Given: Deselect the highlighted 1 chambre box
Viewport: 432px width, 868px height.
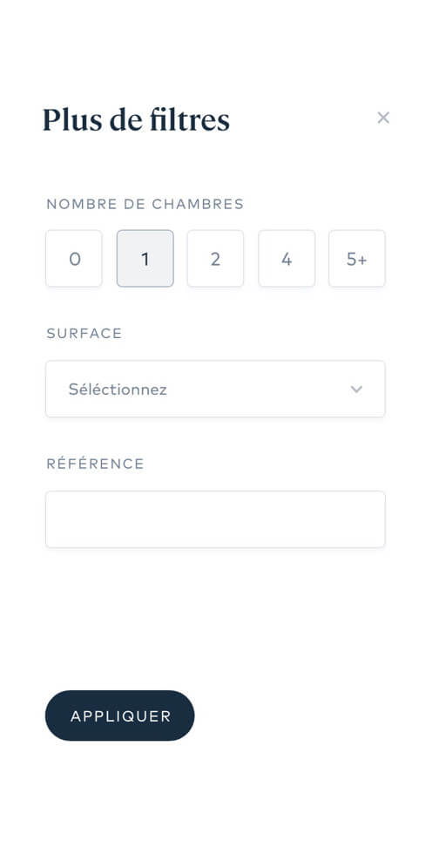Looking at the screenshot, I should 145,259.
